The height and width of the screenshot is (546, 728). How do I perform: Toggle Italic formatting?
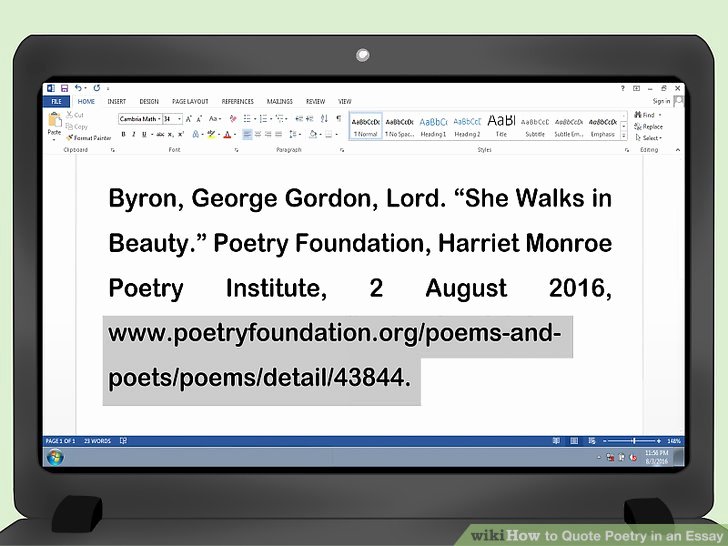pos(134,134)
